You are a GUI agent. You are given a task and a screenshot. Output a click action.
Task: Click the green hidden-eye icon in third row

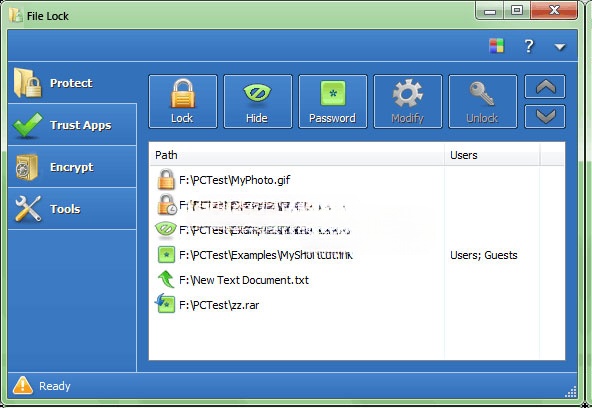coord(166,229)
